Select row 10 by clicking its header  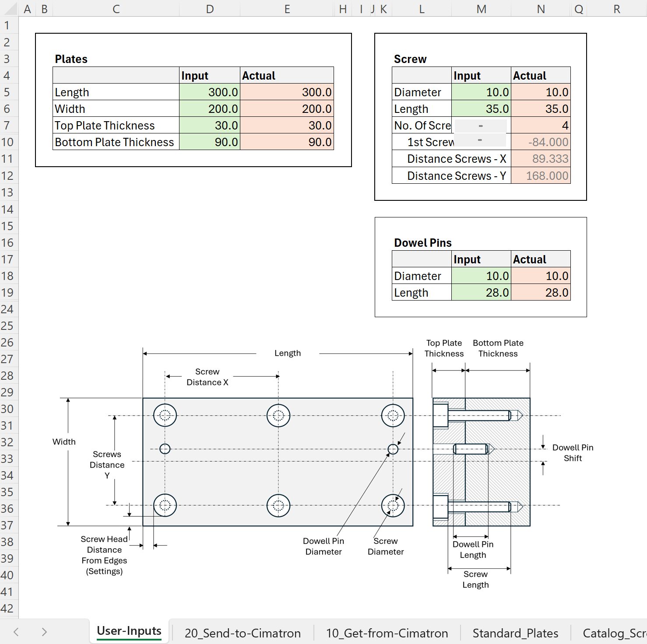(8, 142)
